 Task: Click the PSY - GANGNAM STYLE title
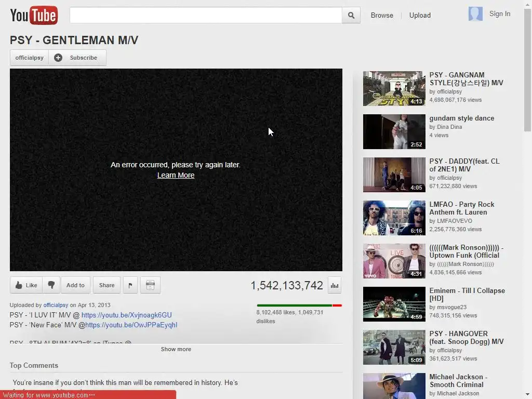click(466, 79)
